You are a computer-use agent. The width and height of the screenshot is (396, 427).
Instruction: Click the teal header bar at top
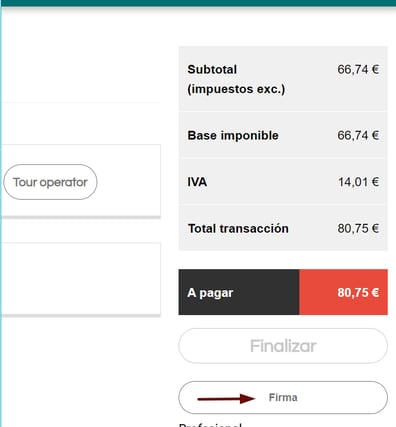click(x=198, y=3)
